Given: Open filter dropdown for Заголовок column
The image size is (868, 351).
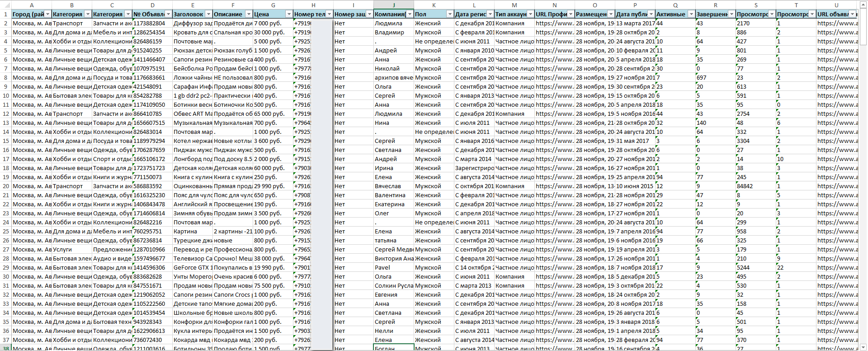Looking at the screenshot, I should click(x=208, y=14).
